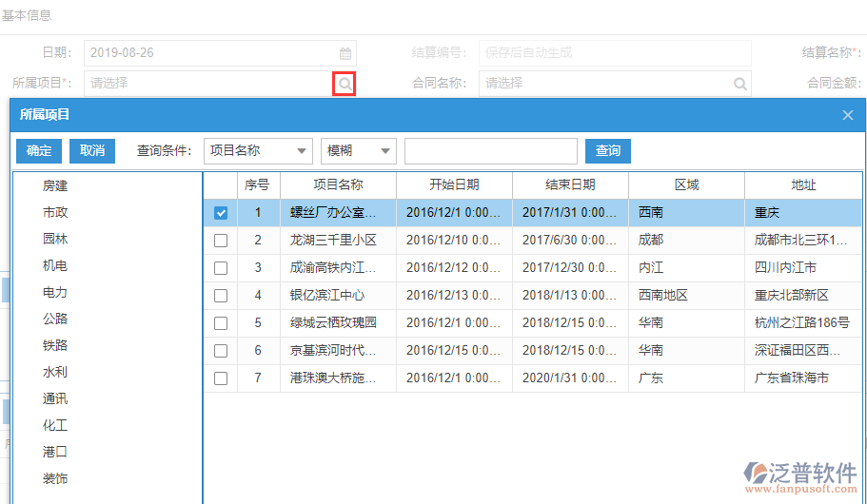Check the box for 绿城云栖玫瑰园
Image resolution: width=867 pixels, height=504 pixels.
click(x=221, y=323)
